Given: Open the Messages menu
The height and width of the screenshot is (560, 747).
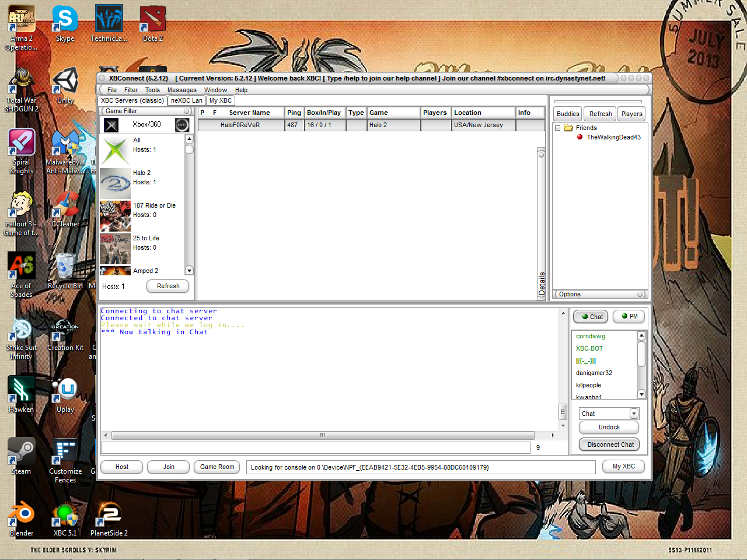Looking at the screenshot, I should (182, 90).
